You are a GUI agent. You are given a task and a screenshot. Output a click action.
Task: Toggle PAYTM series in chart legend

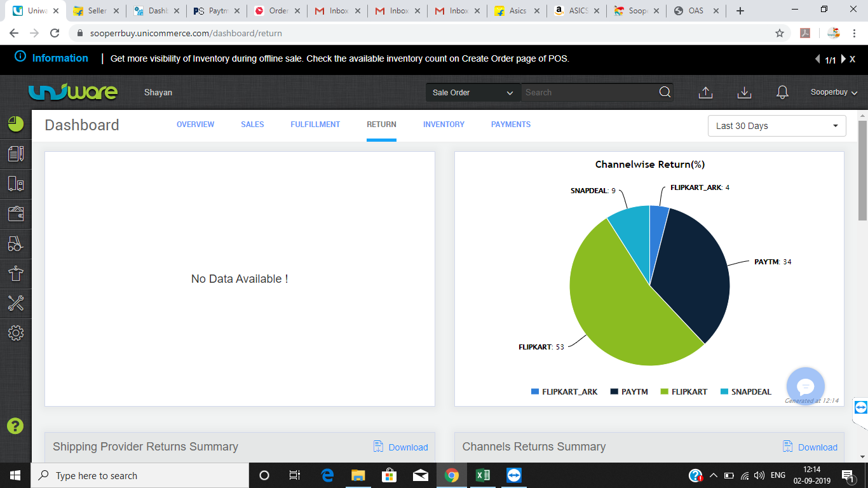[x=629, y=392]
